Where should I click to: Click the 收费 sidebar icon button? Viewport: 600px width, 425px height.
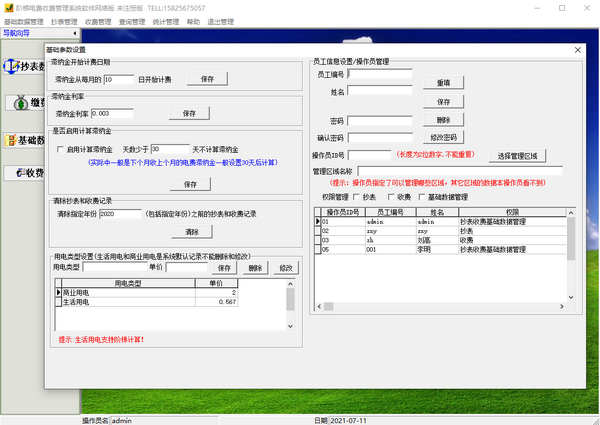[22, 173]
